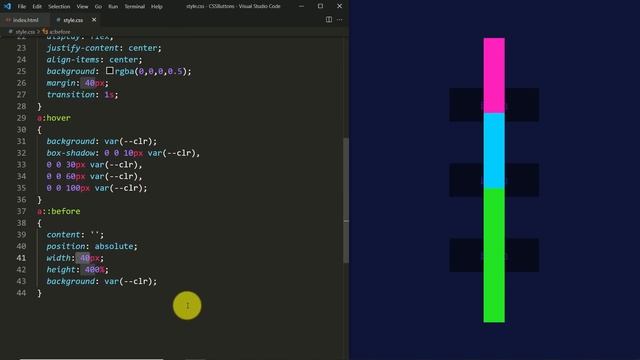The image size is (640, 360).
Task: Click content property on line 39
Action: pos(65,235)
